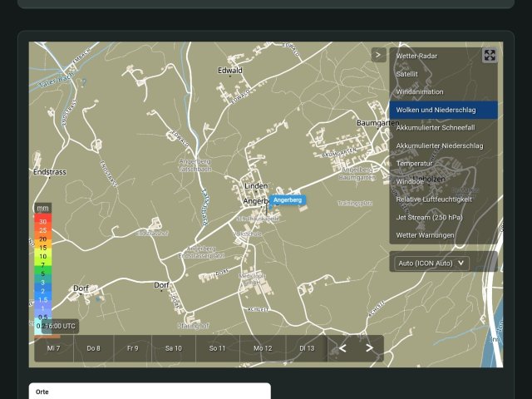Collapse the layer menu with arrow button
The height and width of the screenshot is (399, 532).
(379, 55)
